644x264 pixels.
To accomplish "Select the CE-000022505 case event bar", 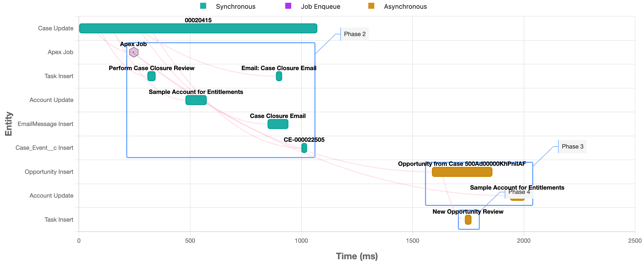I will [x=304, y=148].
